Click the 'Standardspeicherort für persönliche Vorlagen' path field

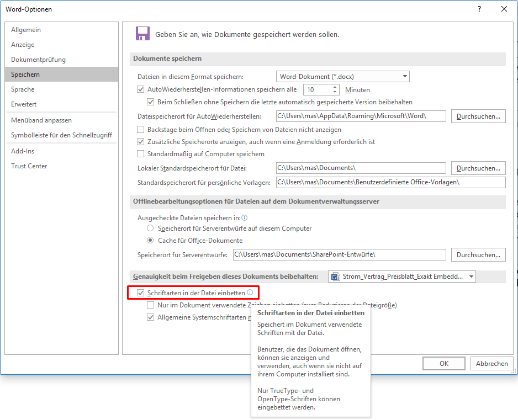coord(390,183)
